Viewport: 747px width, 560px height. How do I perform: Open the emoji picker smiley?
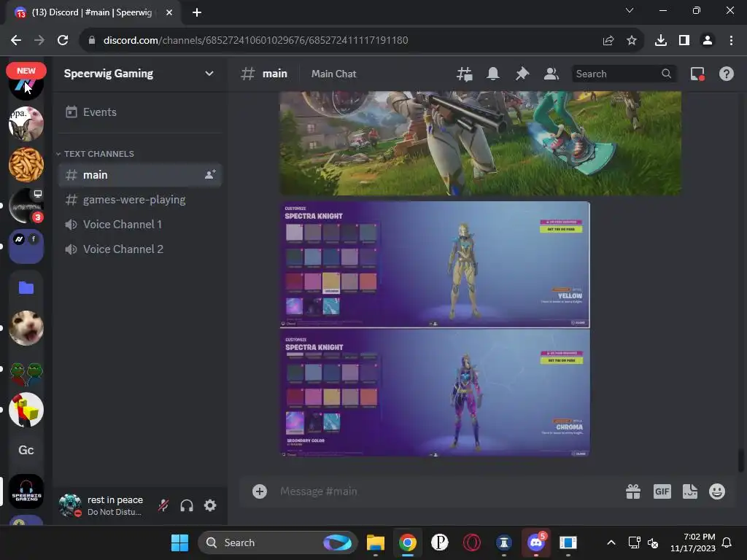717,491
